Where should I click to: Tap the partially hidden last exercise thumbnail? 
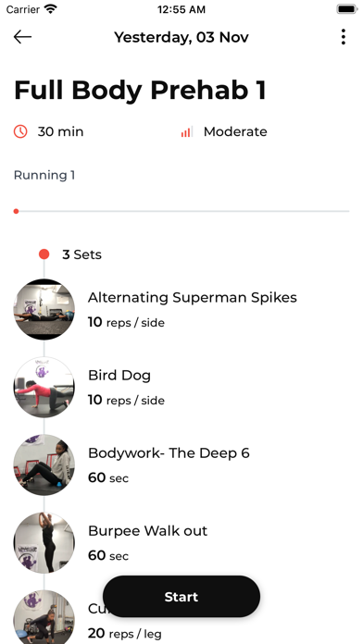pos(44,617)
